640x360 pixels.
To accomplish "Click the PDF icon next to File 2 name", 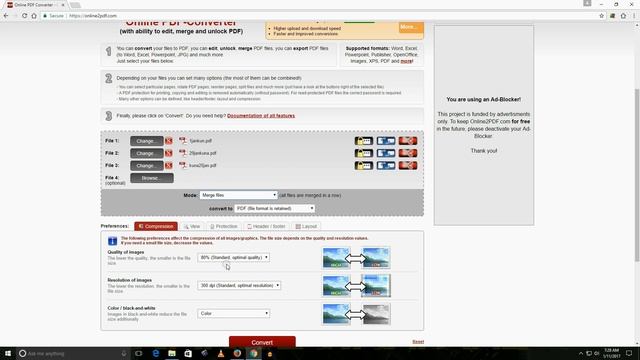I will (182, 153).
